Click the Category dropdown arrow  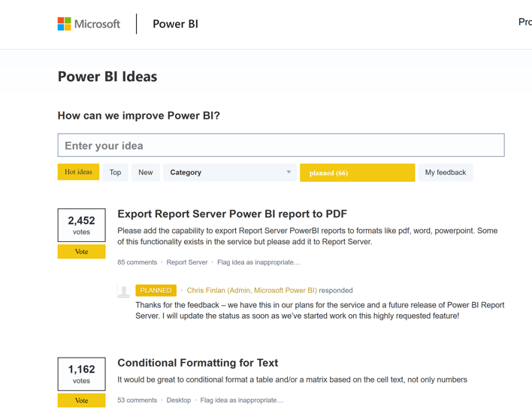(289, 173)
